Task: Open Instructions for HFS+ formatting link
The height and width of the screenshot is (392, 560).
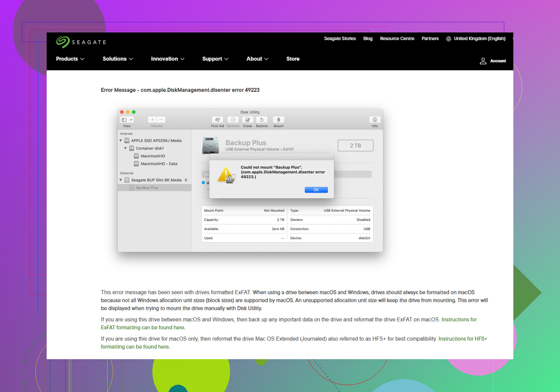Action: tap(463, 339)
